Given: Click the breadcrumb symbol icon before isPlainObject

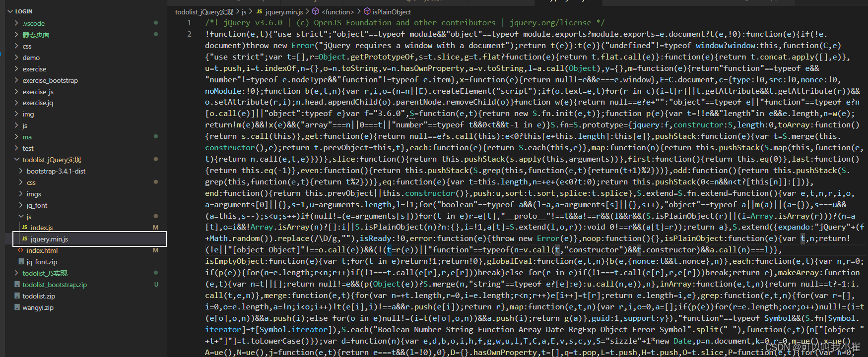Looking at the screenshot, I should click(367, 11).
